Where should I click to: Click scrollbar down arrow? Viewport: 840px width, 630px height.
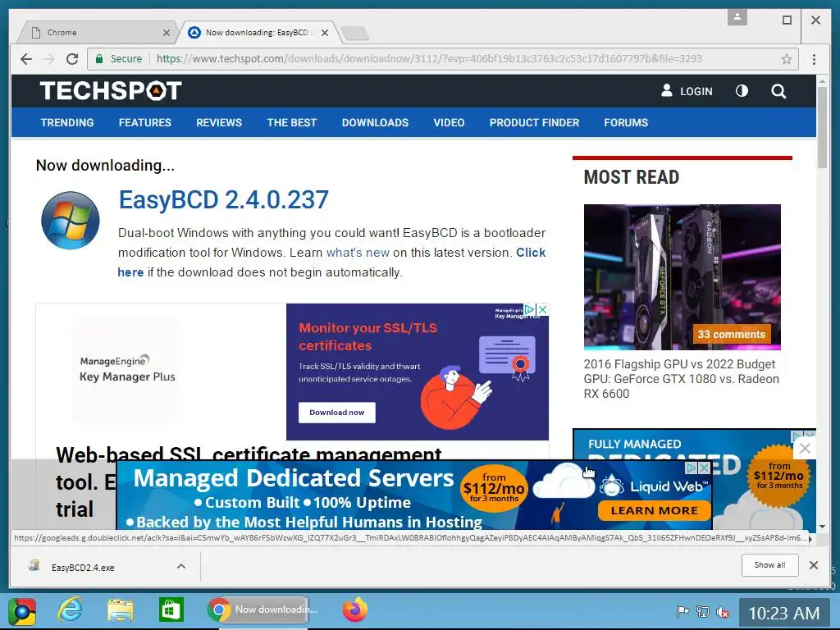[x=822, y=527]
